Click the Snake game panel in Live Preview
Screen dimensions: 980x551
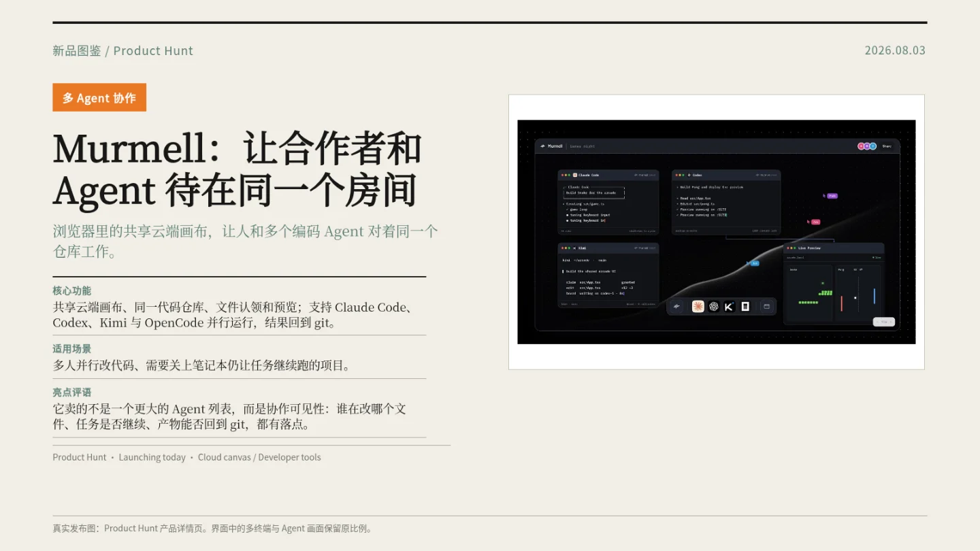point(809,293)
